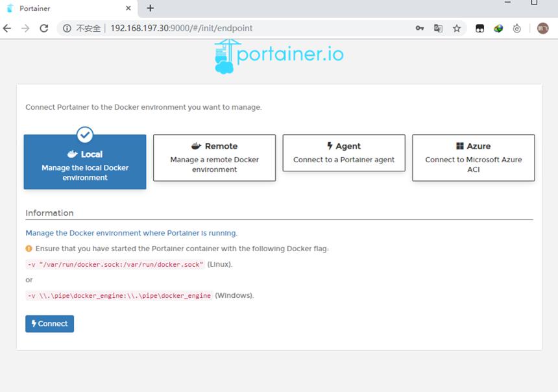
Task: Close the Portainer tab
Action: [128, 8]
